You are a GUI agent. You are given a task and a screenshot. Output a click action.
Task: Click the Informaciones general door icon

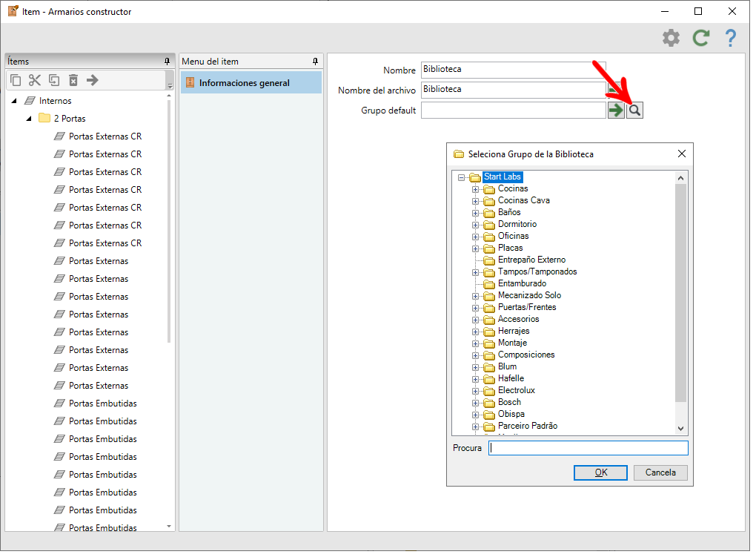click(190, 82)
